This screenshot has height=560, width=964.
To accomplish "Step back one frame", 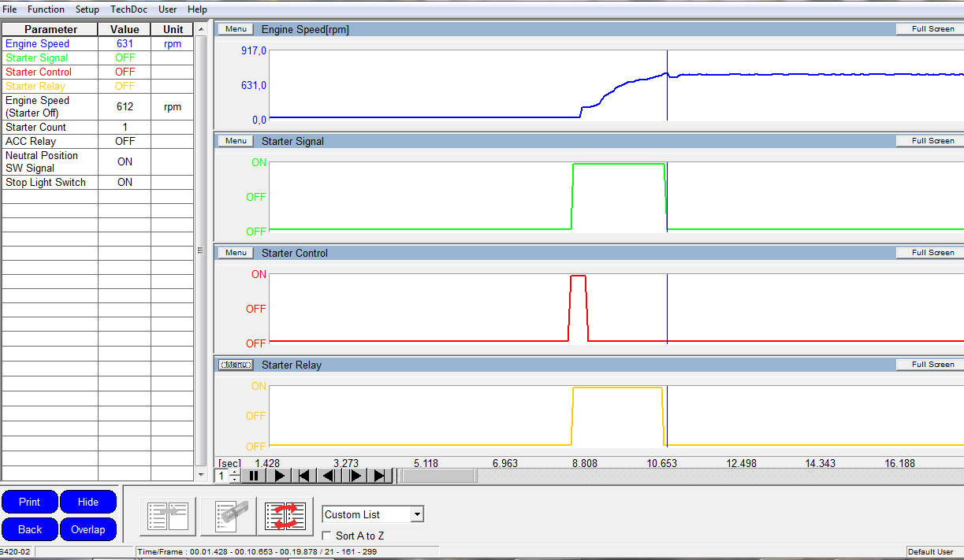I will [x=329, y=476].
